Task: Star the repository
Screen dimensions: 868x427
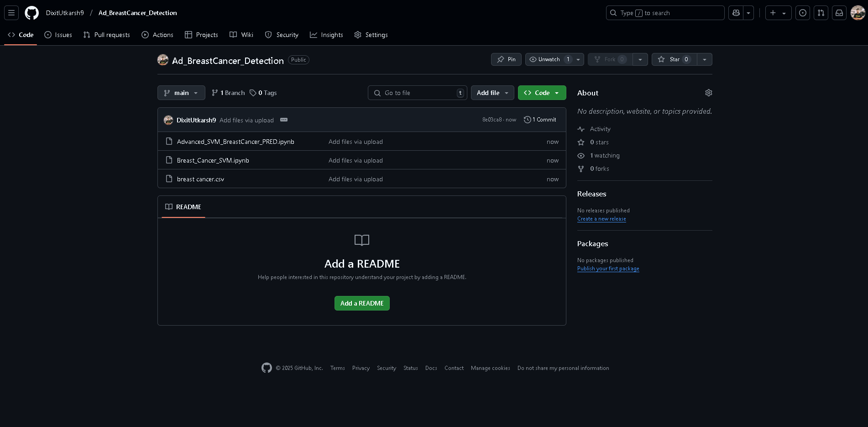Action: tap(674, 59)
